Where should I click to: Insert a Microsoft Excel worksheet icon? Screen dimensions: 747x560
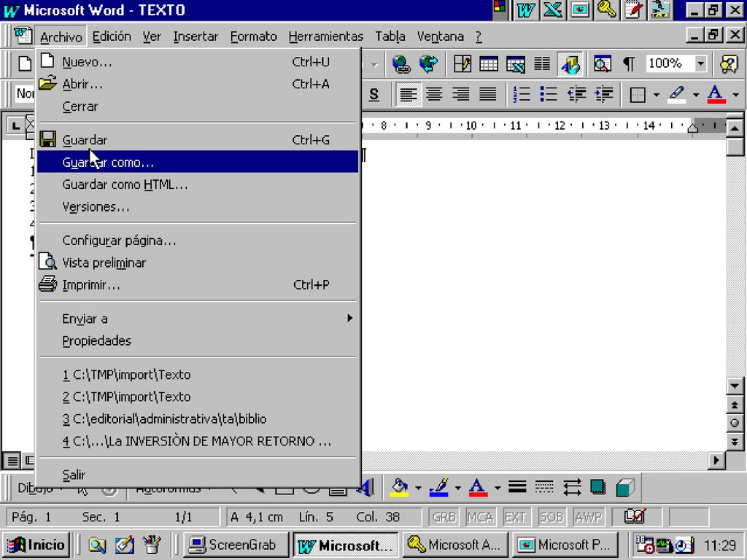(x=516, y=64)
